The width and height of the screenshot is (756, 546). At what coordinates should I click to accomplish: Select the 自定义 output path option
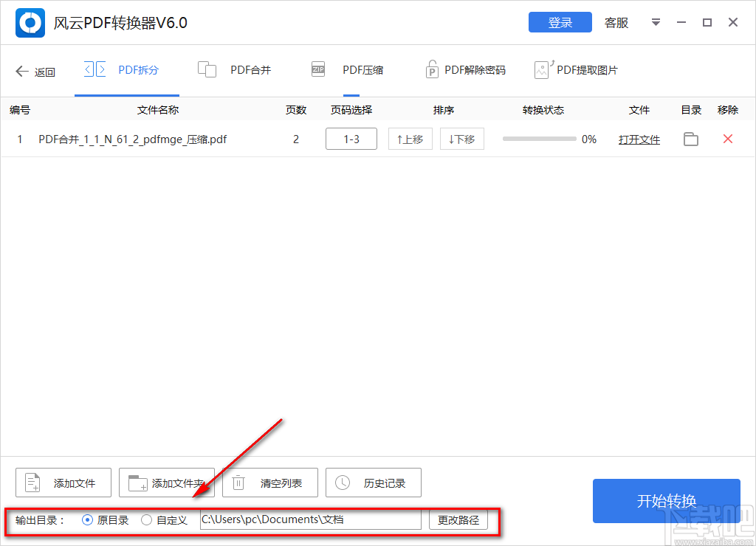pyautogui.click(x=145, y=519)
